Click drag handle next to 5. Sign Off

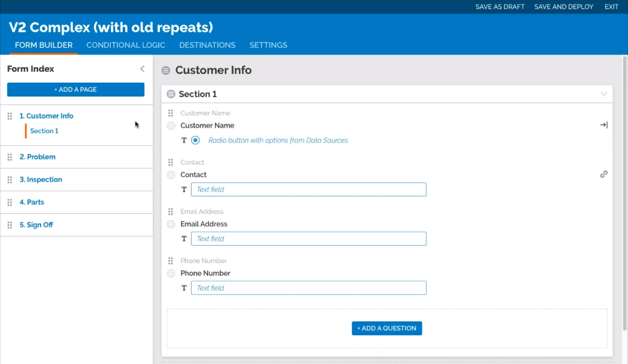click(x=10, y=225)
